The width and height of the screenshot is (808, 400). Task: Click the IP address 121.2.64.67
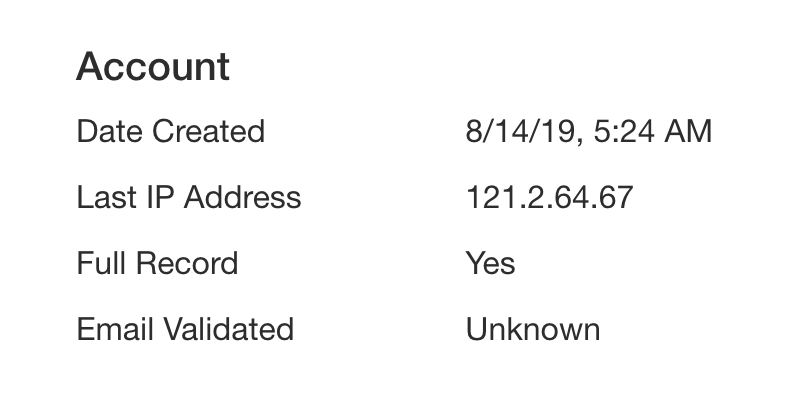549,197
